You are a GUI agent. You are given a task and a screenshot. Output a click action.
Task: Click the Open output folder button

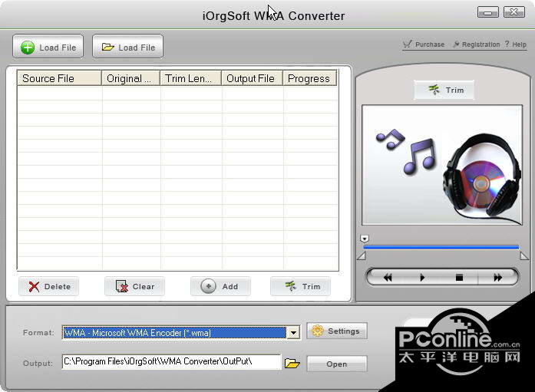337,364
